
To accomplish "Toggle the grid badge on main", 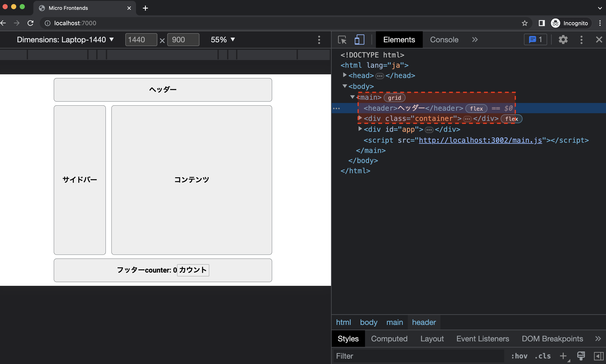I will [x=394, y=98].
